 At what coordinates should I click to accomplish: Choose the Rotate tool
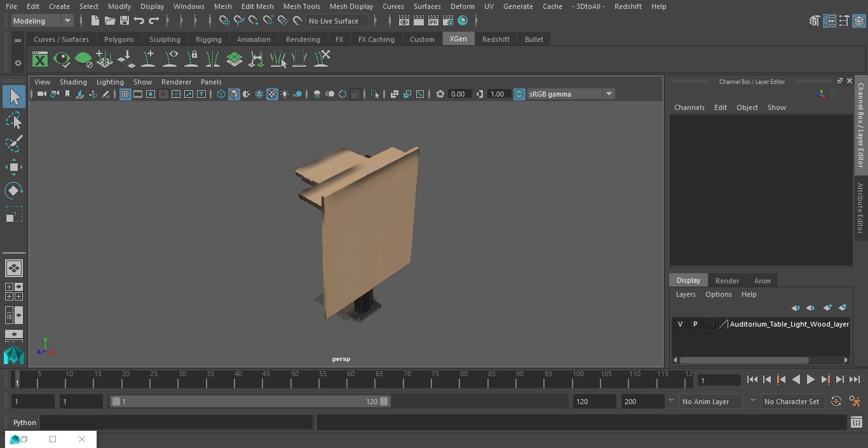14,191
